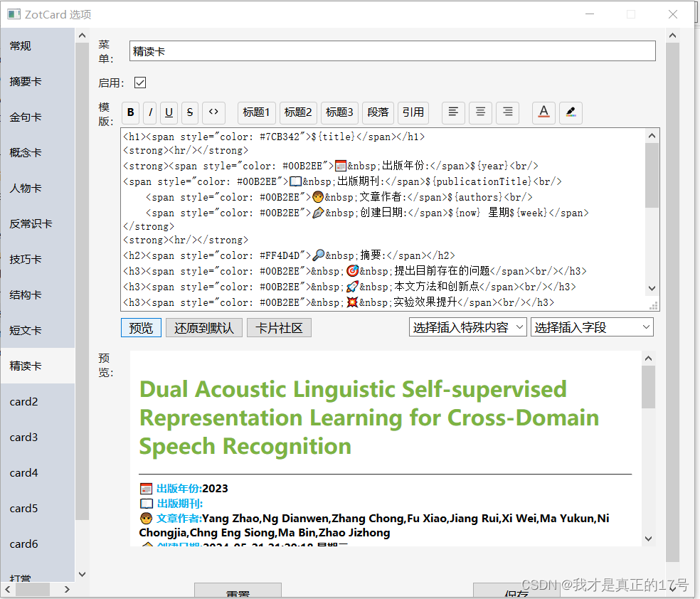The width and height of the screenshot is (700, 599).
Task: Select card2 in the sidebar
Action: [38, 401]
